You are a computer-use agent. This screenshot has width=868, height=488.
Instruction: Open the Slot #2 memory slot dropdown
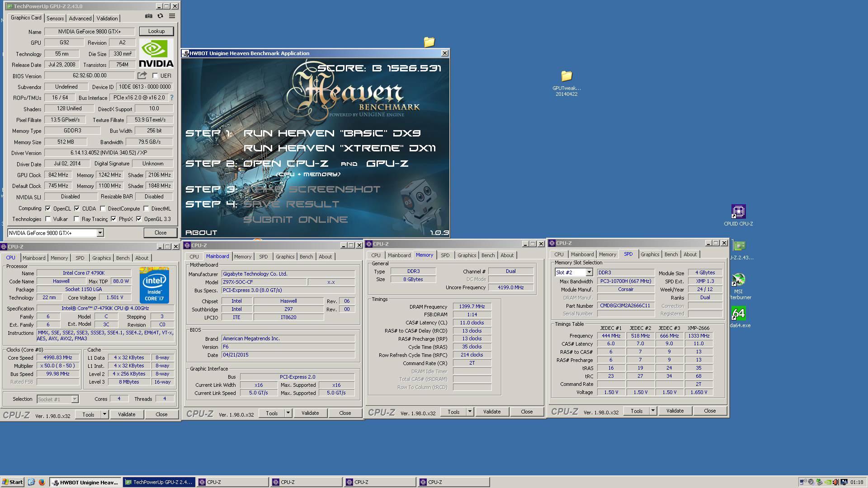(589, 272)
